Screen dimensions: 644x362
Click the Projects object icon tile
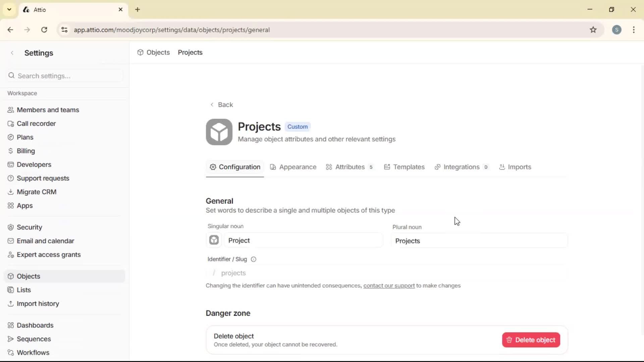click(x=219, y=132)
